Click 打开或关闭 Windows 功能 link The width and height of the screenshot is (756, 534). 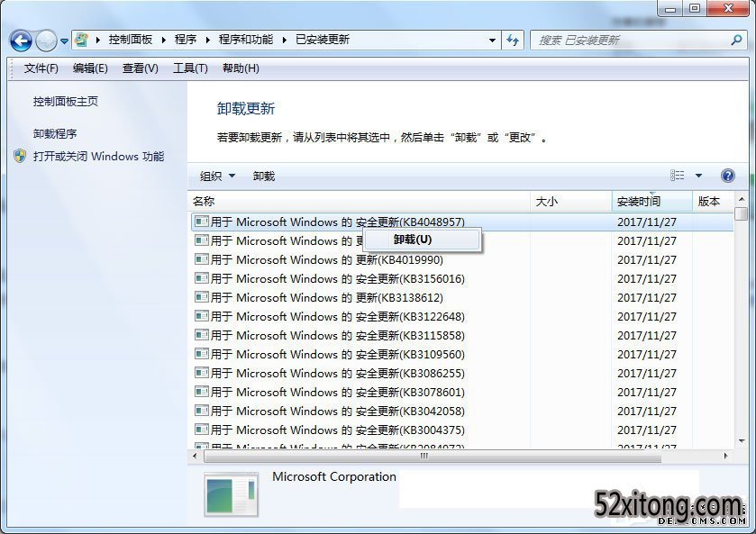[x=98, y=156]
